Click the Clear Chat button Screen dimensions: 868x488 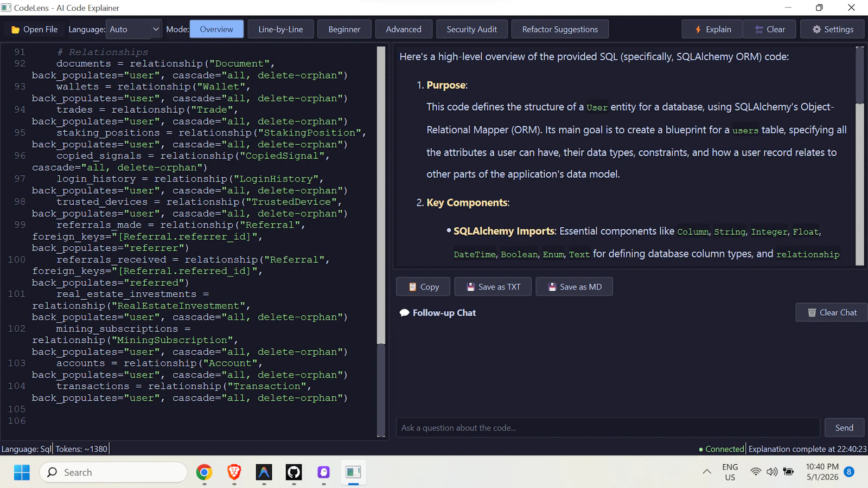point(832,312)
